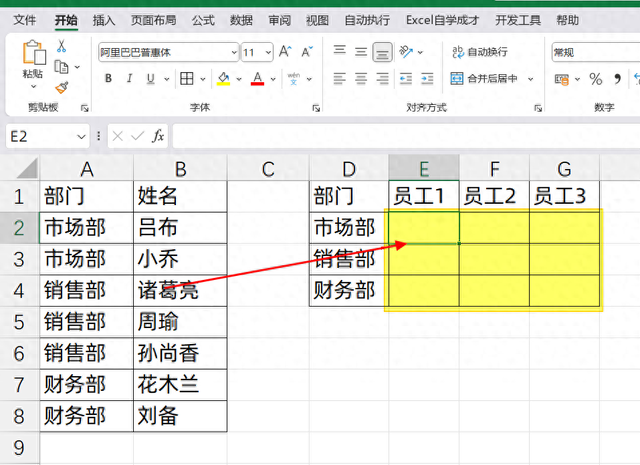Select the Format Painter brush
The height and width of the screenshot is (465, 640).
tap(62, 87)
